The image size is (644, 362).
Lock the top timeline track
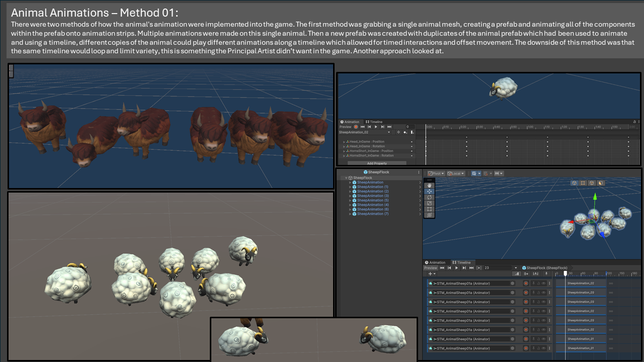pos(538,283)
